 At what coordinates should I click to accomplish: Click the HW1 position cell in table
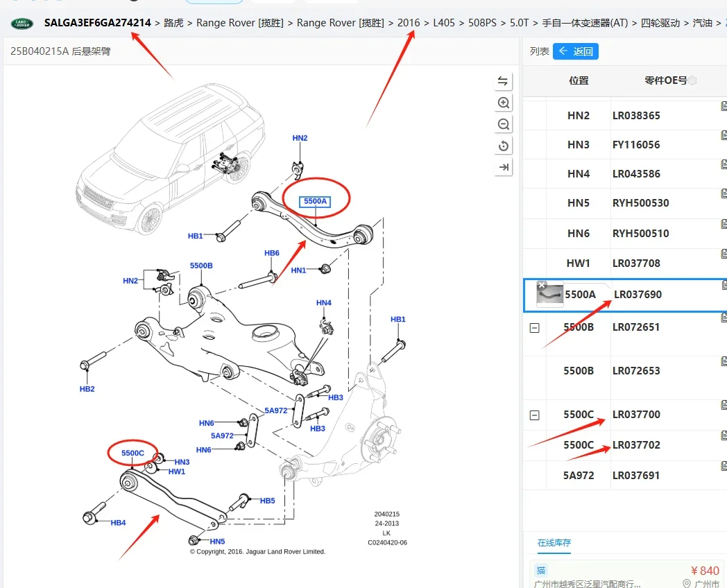(579, 263)
